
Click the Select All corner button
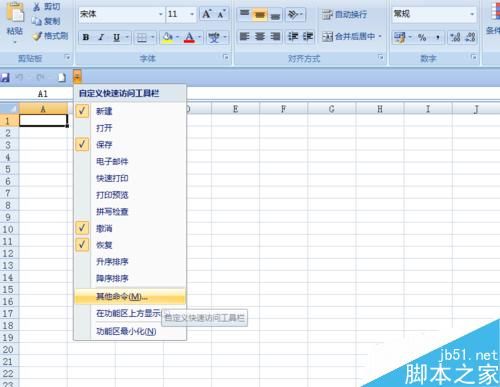pos(9,109)
